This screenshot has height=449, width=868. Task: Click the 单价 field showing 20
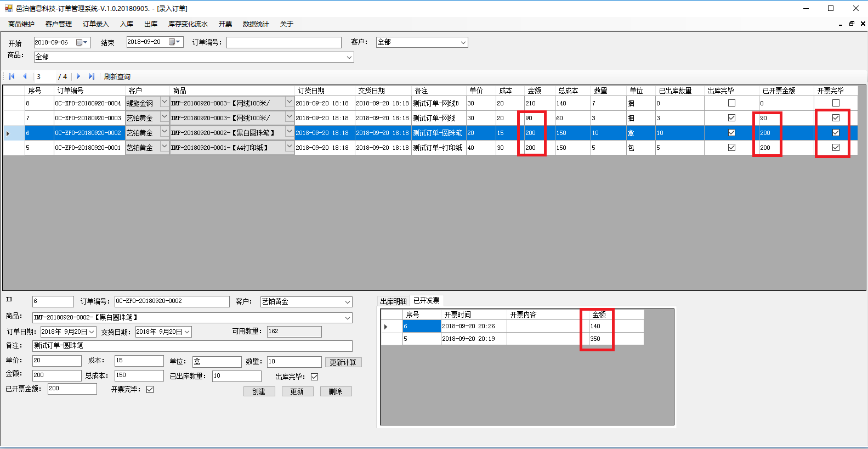[57, 361]
